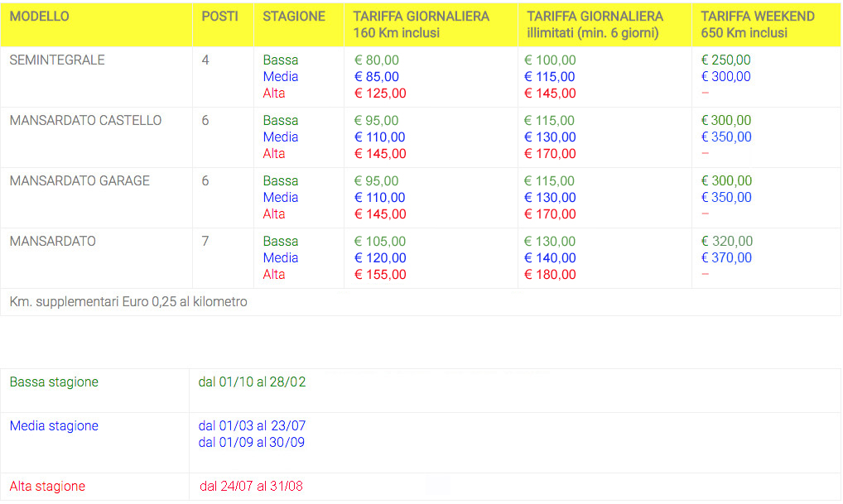Click the € 120,00 daily rate
843x504 pixels.
(x=380, y=258)
